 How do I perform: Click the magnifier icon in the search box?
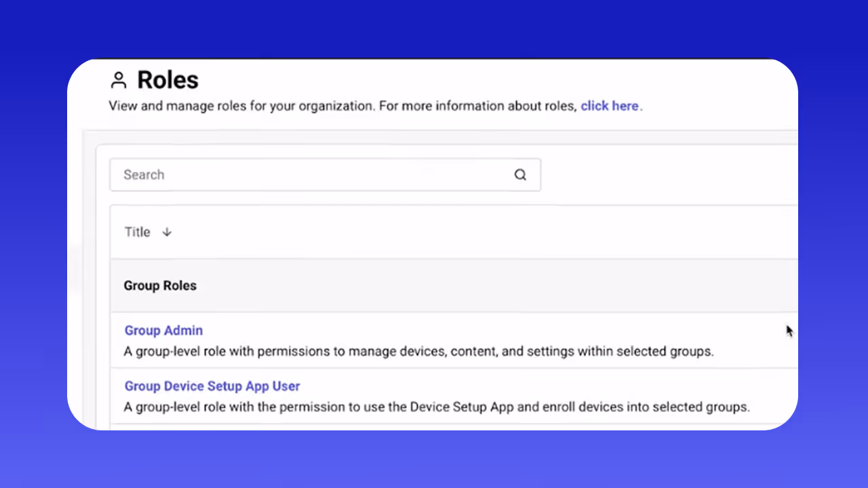coord(520,175)
